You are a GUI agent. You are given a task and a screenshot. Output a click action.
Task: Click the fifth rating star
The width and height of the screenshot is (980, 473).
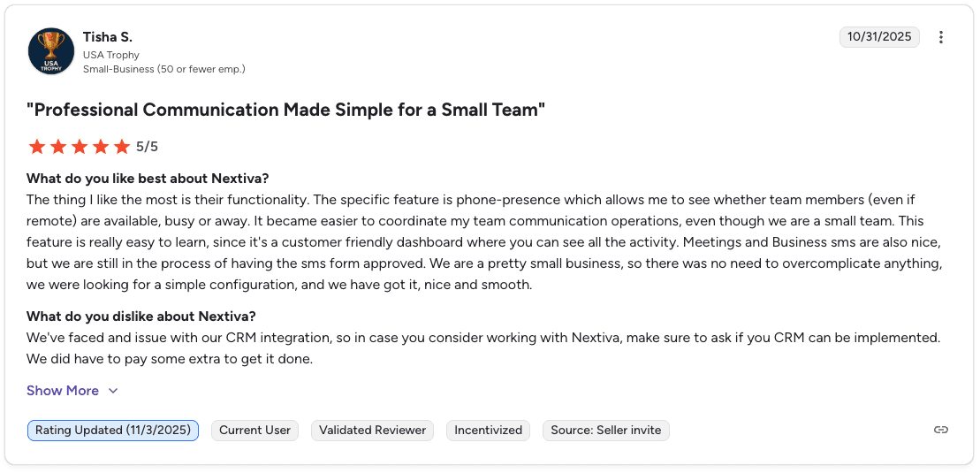[121, 147]
